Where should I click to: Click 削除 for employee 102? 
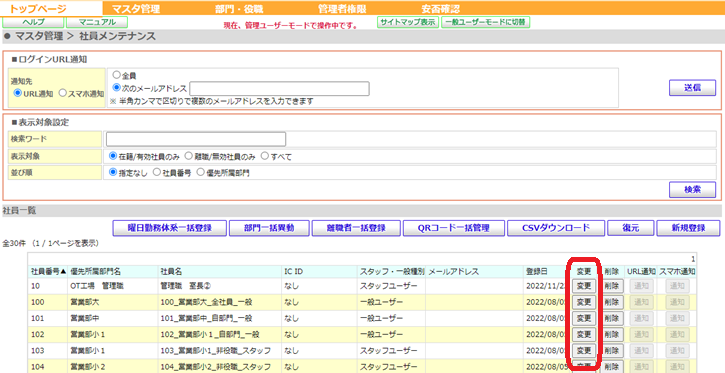pyautogui.click(x=612, y=334)
